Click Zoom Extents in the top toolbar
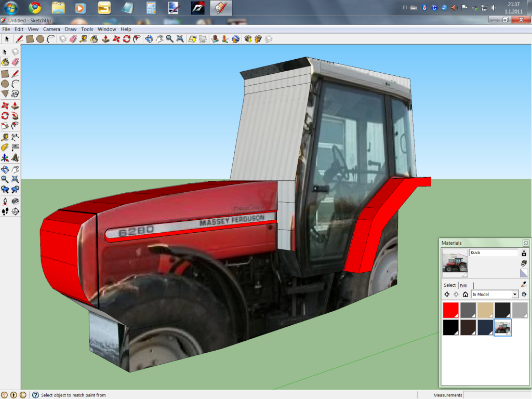The height and width of the screenshot is (399, 532). [180, 39]
